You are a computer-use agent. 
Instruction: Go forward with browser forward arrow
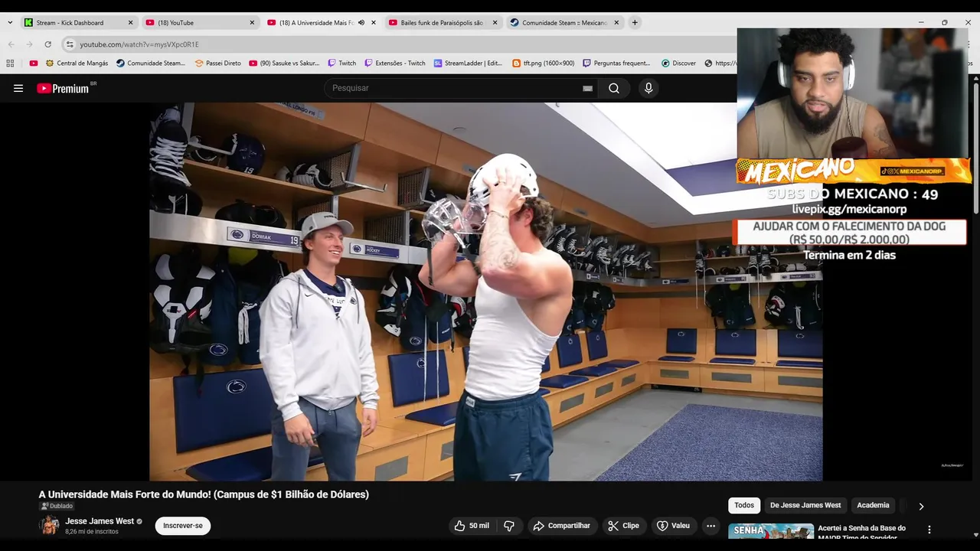point(29,44)
